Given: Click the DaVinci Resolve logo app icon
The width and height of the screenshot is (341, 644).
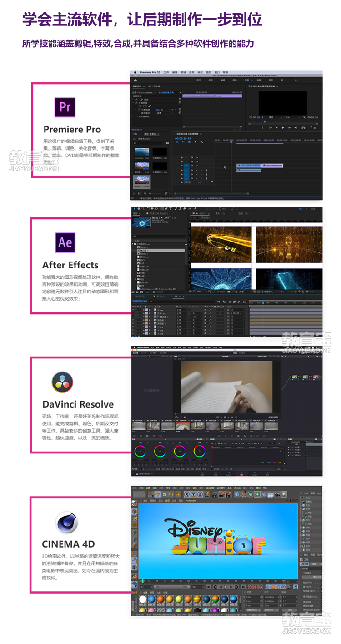Looking at the screenshot, I should pos(62,382).
